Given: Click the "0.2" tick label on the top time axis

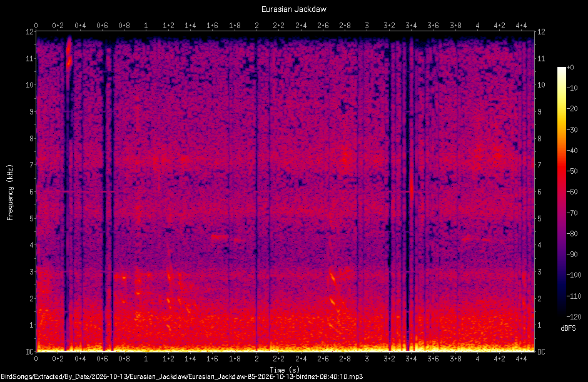Looking at the screenshot, I should [58, 26].
